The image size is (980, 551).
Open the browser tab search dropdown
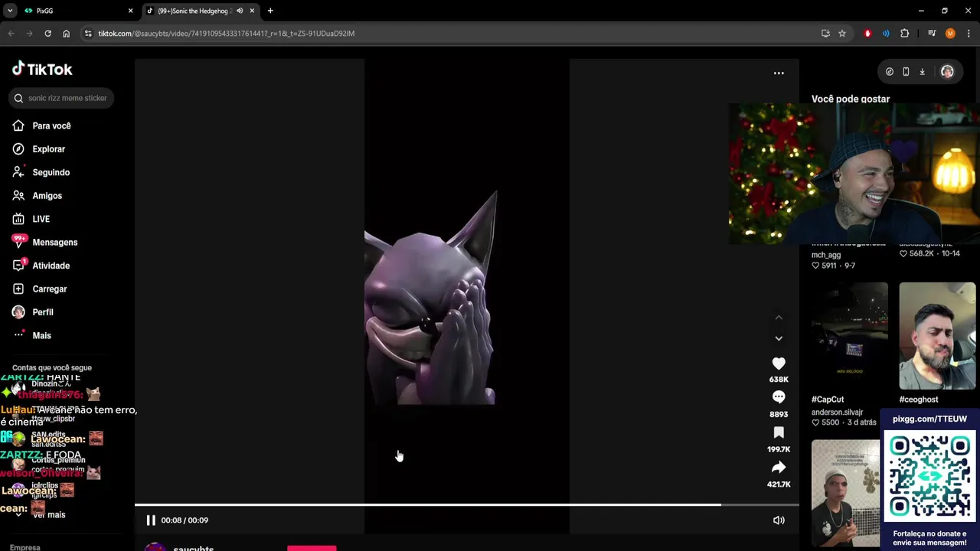(10, 11)
